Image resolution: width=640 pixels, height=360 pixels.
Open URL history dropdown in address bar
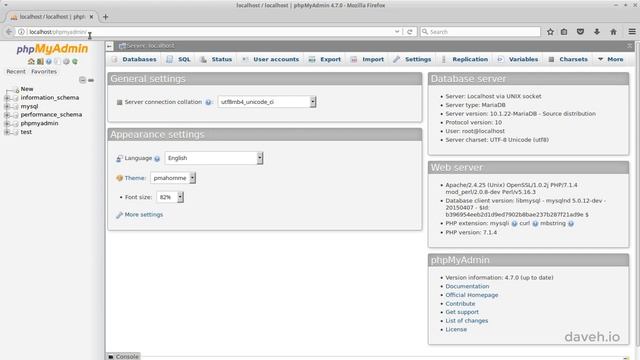pyautogui.click(x=397, y=32)
